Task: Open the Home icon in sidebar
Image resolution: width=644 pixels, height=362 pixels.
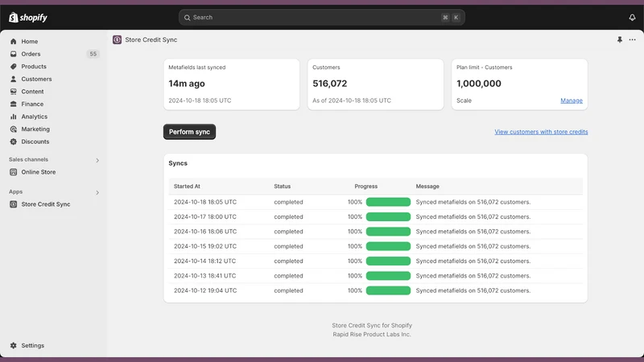Action: point(14,42)
